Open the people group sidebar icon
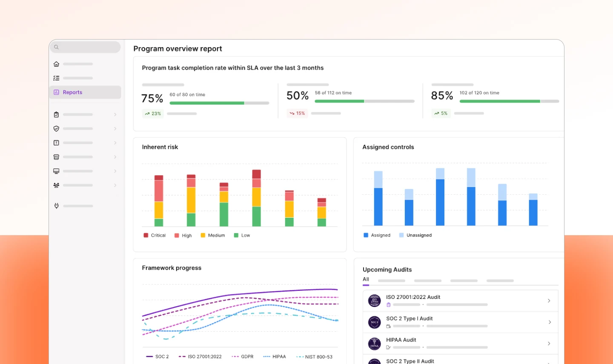The width and height of the screenshot is (613, 364). coord(56,185)
